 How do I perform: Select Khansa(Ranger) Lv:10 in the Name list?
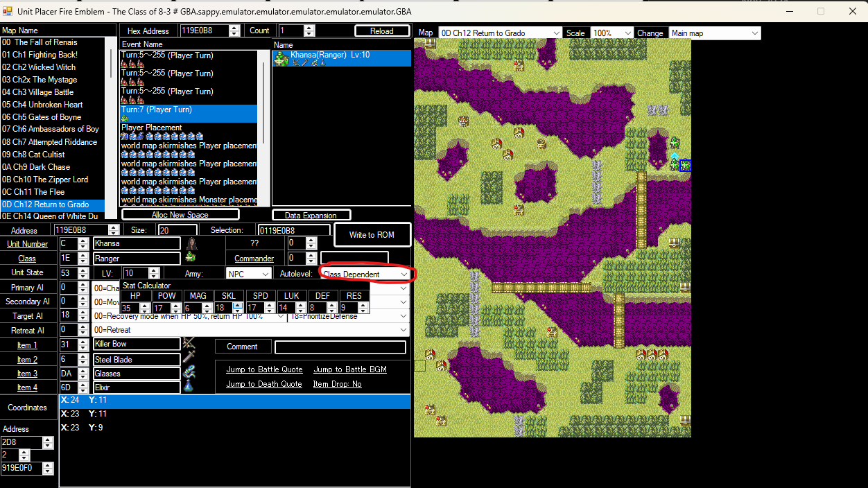tap(342, 58)
